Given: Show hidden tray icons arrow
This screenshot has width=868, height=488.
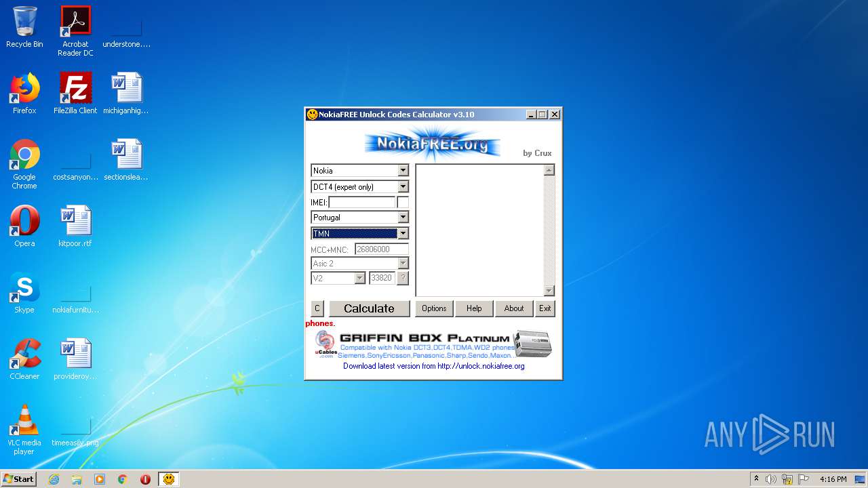Looking at the screenshot, I should click(756, 479).
